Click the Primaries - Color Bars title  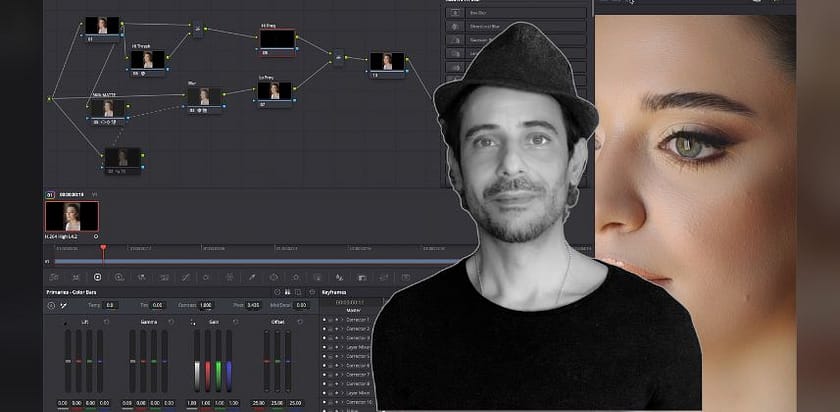tap(71, 292)
